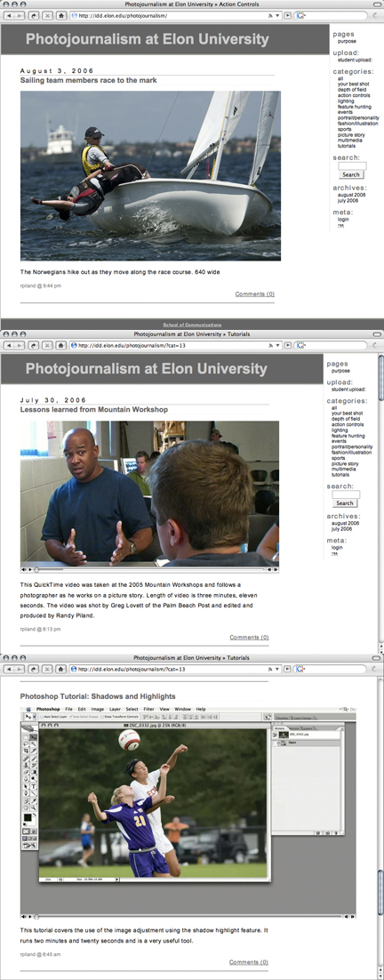Click the RSS feed icon in the Action Controls address bar
384x980 pixels.
point(270,14)
